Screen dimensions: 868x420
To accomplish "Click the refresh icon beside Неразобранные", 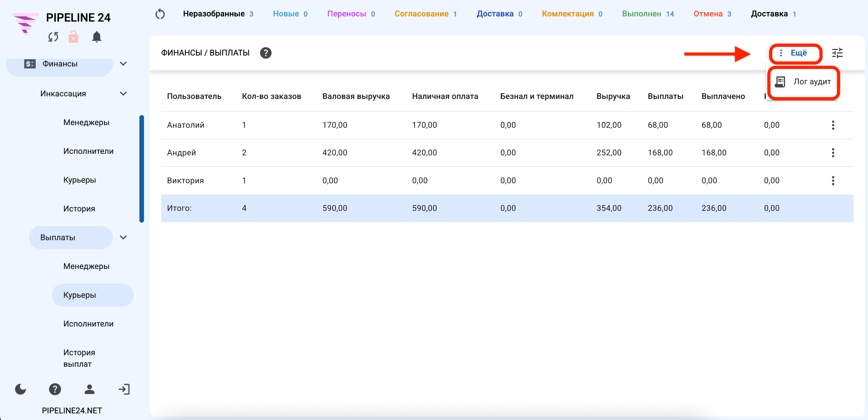I will 160,14.
